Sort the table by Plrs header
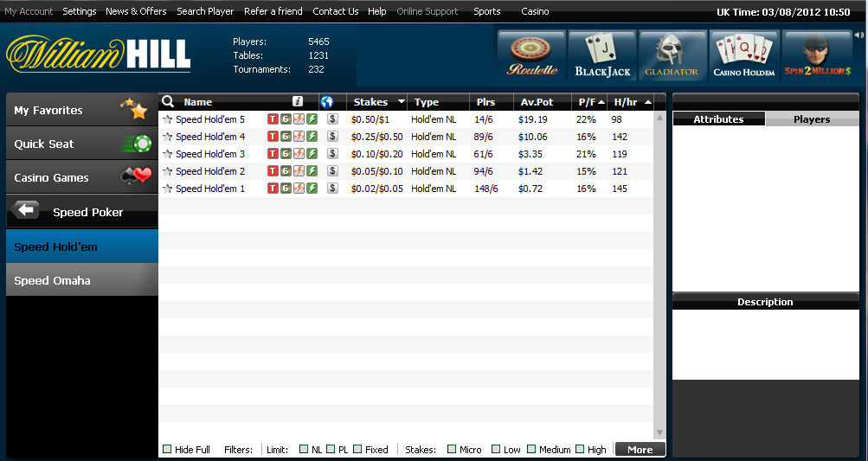This screenshot has height=461, width=868. tap(485, 102)
